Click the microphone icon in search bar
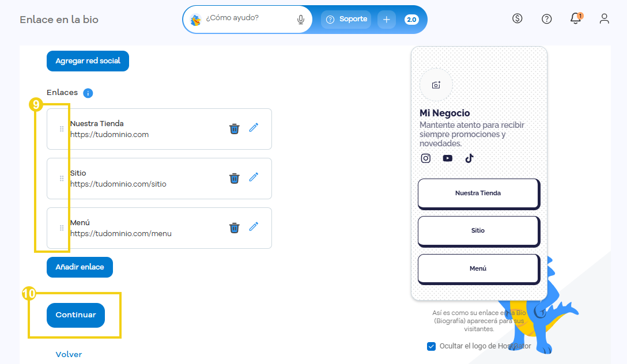627x364 pixels. [x=301, y=19]
